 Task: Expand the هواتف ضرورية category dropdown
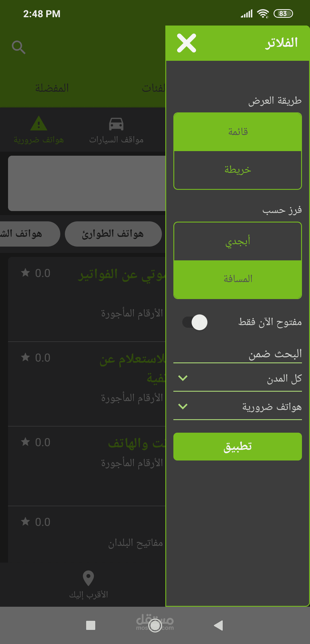point(238,407)
